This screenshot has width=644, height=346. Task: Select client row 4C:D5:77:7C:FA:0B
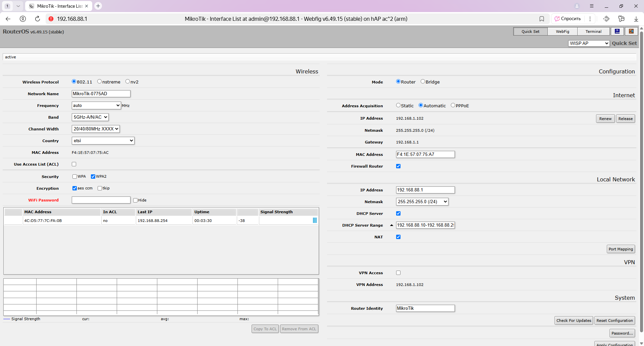tap(161, 221)
